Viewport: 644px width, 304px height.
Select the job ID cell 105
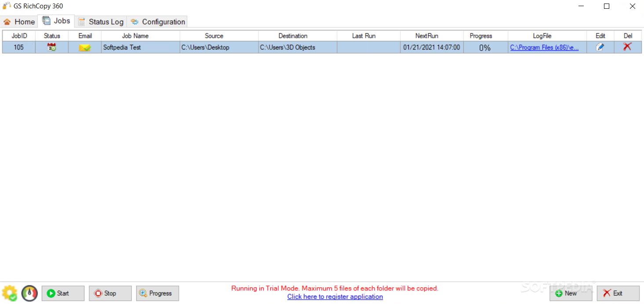19,47
